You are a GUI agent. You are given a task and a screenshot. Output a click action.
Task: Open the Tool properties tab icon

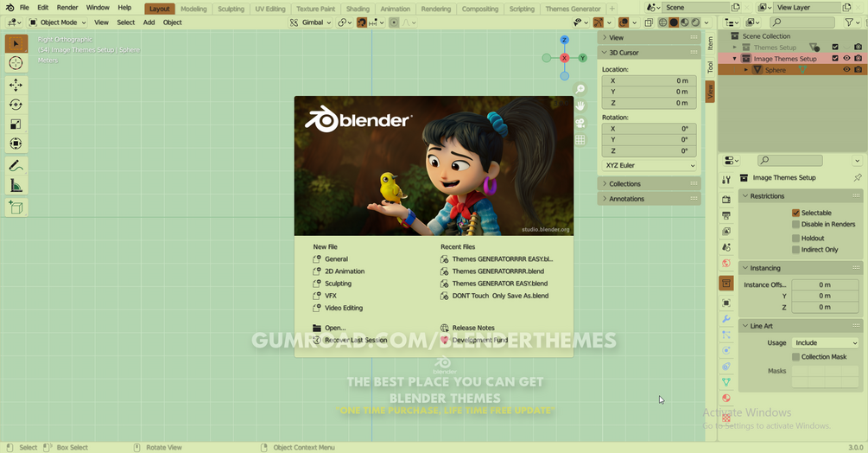726,180
